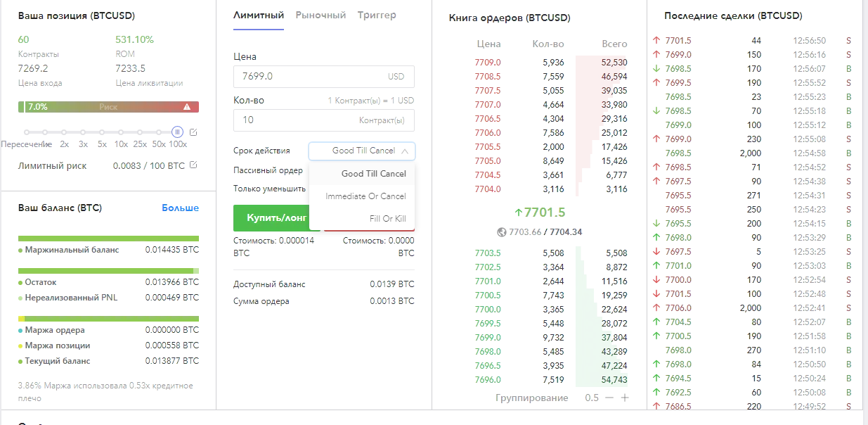
Task: Click the green down arrow on the 12:56:07 trade
Action: point(656,69)
